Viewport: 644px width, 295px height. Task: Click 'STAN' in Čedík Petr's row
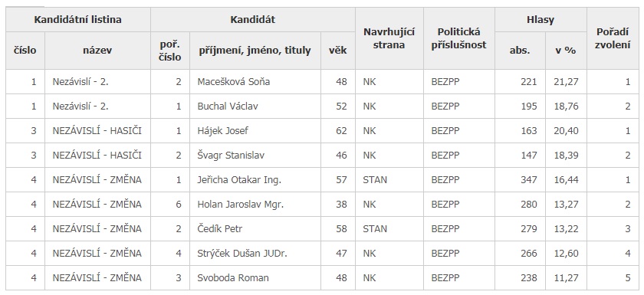click(x=375, y=229)
